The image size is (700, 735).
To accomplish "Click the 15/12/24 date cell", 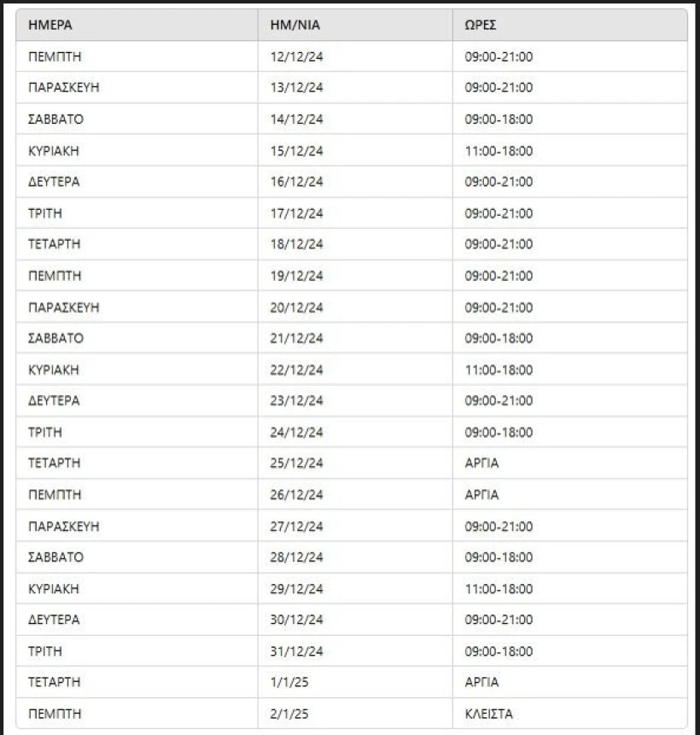I will [297, 151].
